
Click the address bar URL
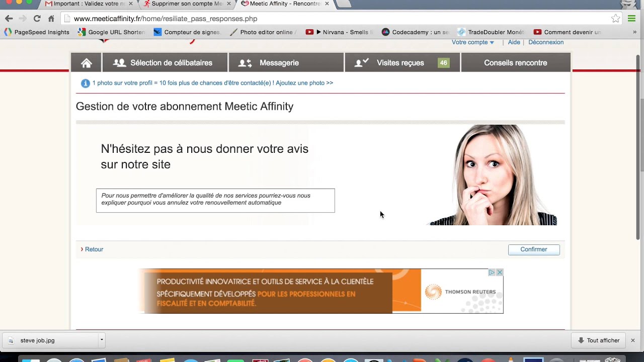coord(166,19)
